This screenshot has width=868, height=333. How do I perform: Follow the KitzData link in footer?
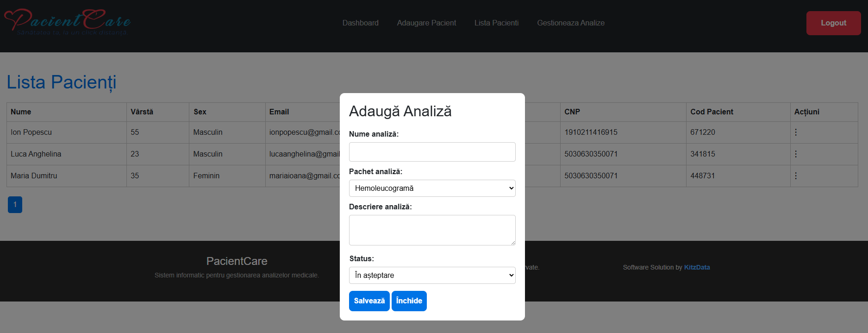tap(697, 268)
